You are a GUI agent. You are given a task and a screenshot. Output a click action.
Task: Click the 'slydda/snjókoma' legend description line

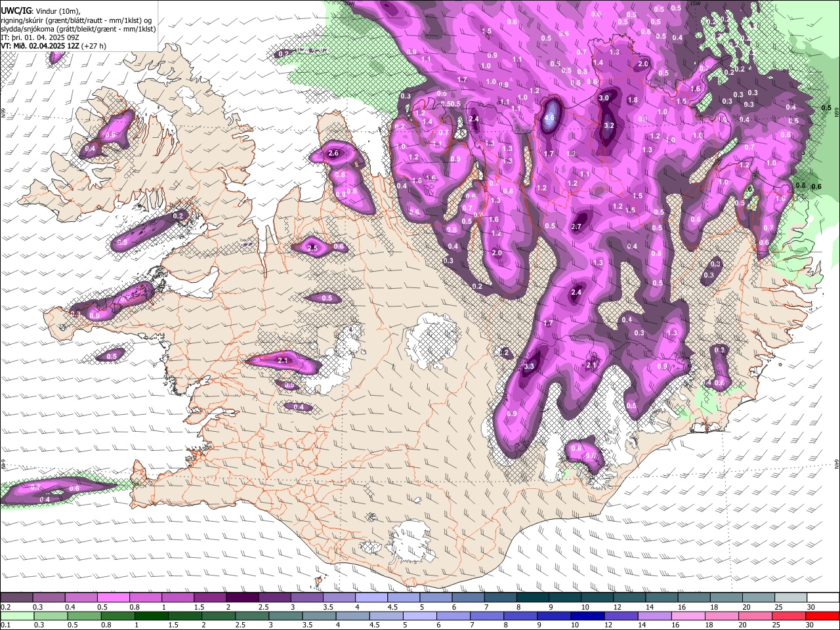pos(78,29)
